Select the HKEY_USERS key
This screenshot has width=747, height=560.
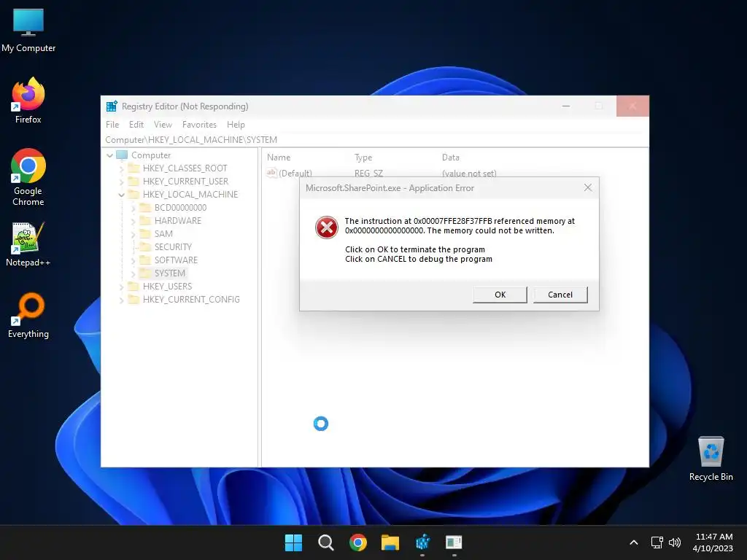(167, 286)
